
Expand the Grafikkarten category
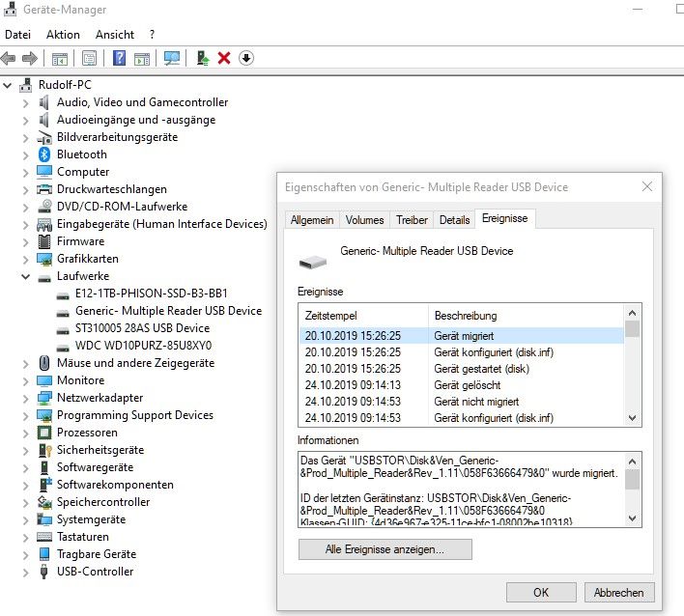(26, 259)
